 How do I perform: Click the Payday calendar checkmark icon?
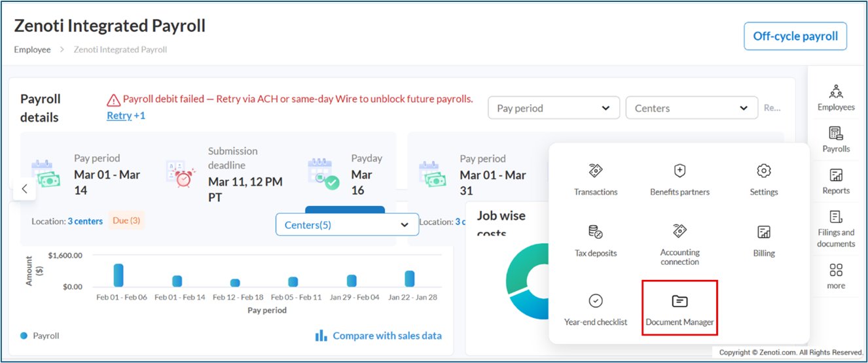pos(323,173)
